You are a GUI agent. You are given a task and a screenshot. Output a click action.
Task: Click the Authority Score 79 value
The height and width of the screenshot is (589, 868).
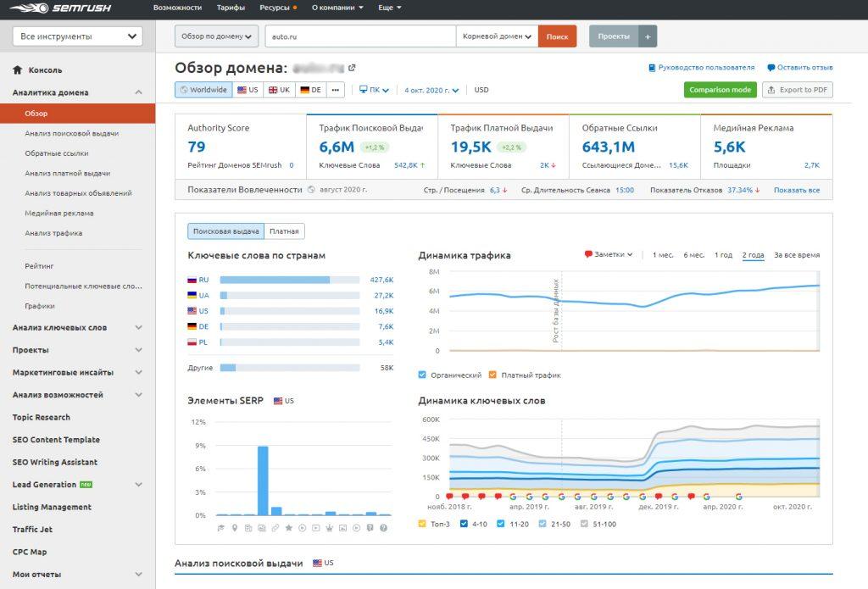(x=197, y=147)
